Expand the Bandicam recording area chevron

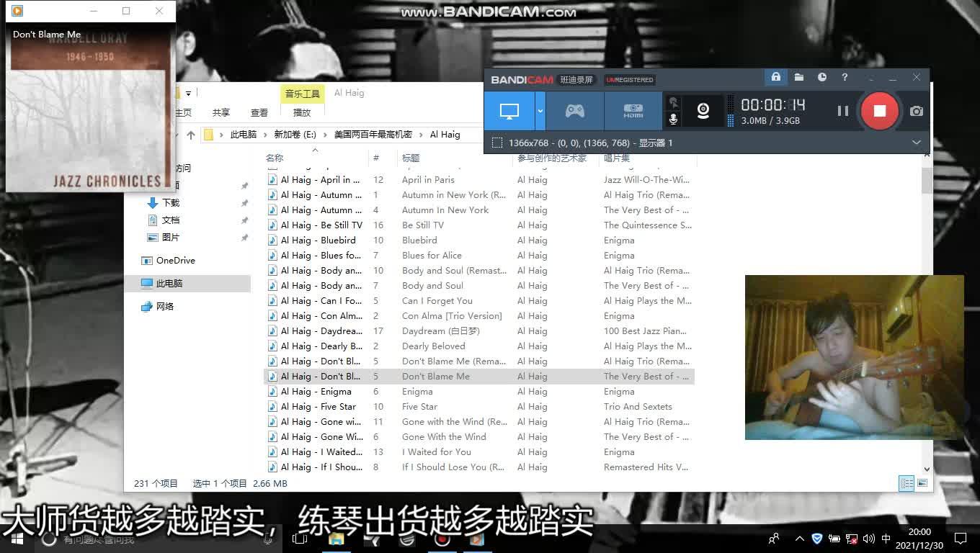click(917, 143)
